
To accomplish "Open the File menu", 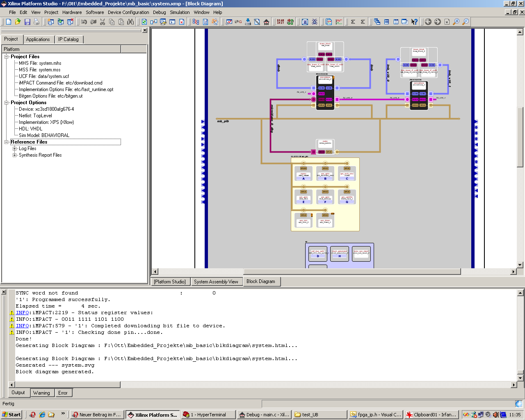I will pos(12,12).
